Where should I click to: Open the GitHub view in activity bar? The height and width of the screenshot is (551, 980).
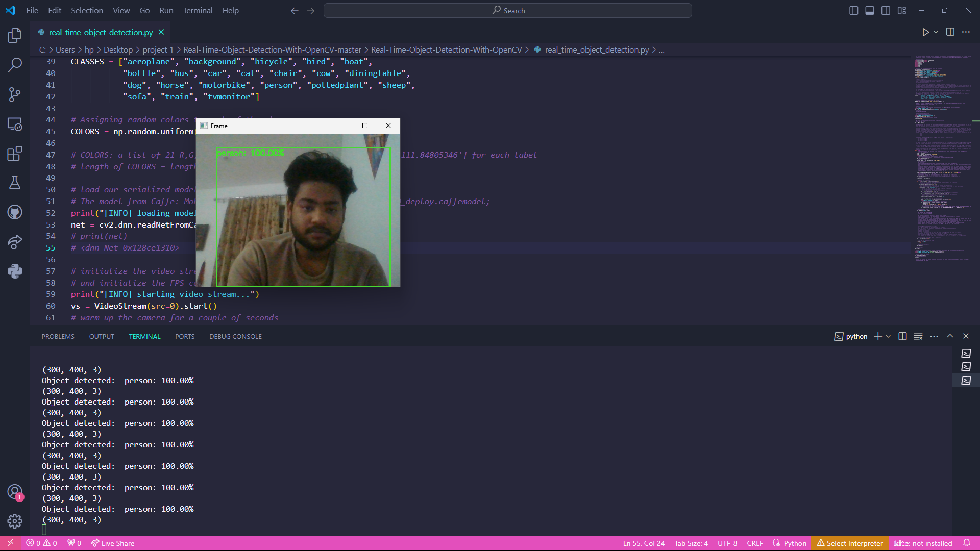(x=15, y=212)
